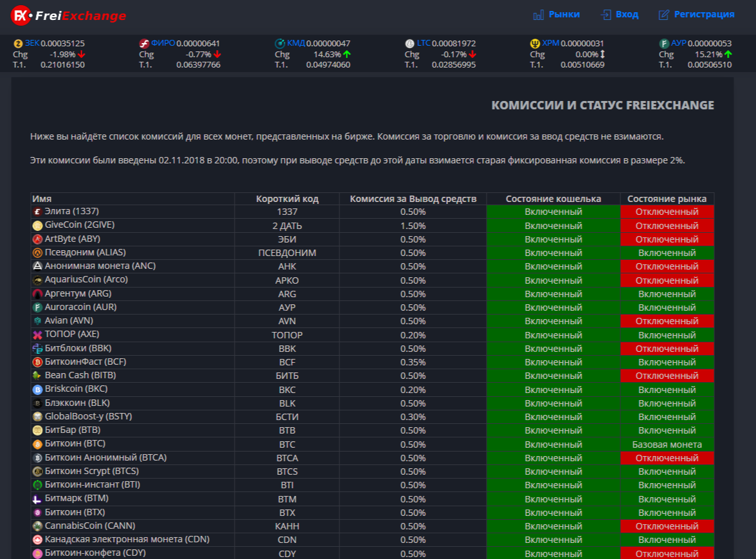Click the Bean Cash (BITB) coin icon

(37, 375)
